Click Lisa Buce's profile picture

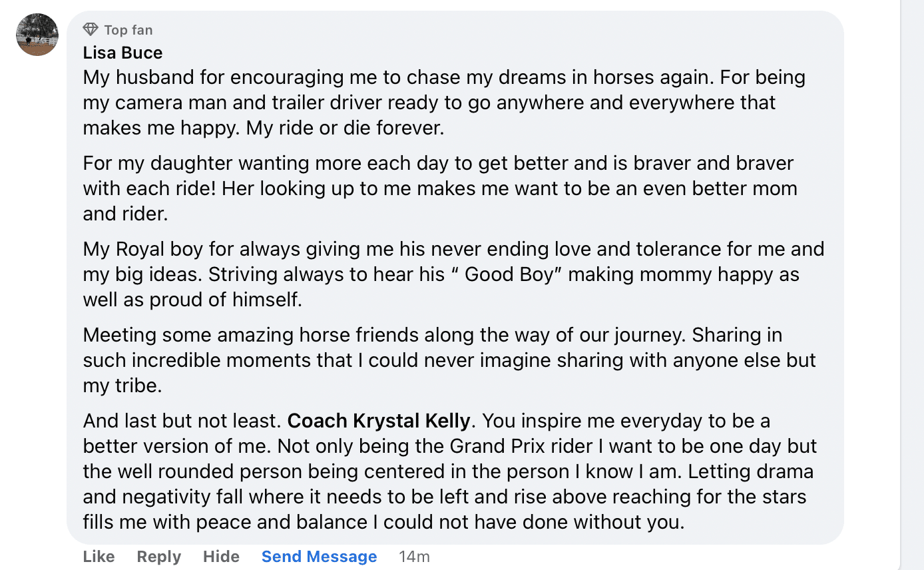click(37, 35)
